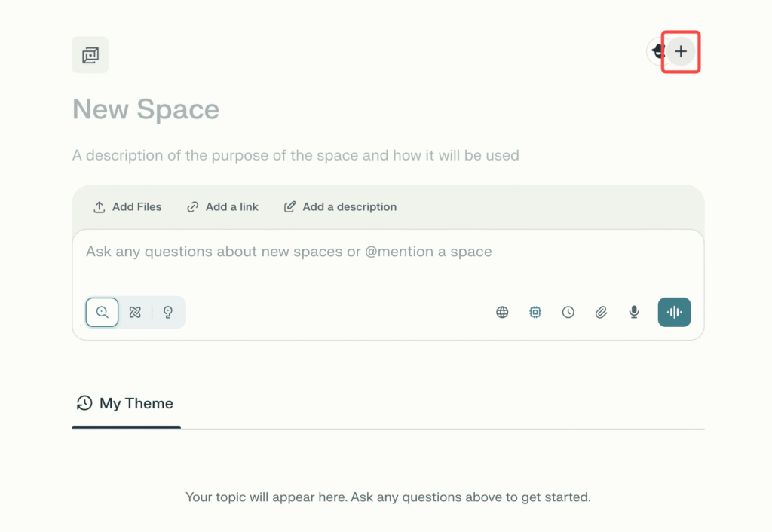Click the space description placeholder text
772x532 pixels.
point(296,156)
